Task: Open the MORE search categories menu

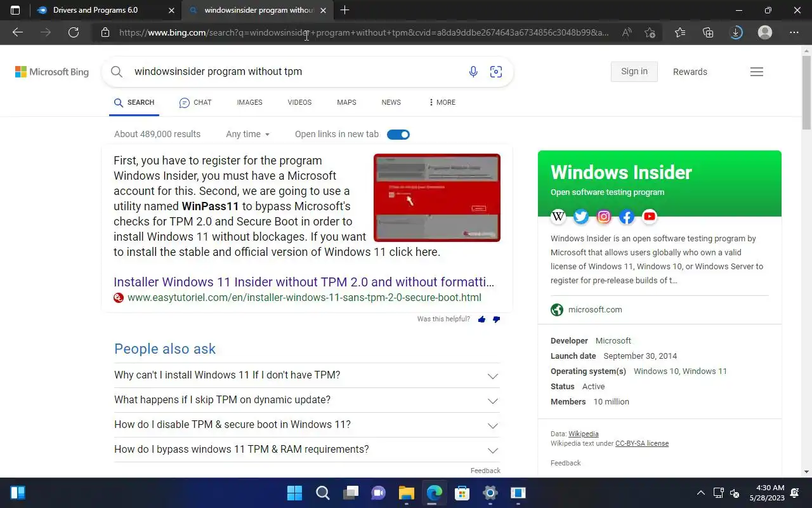Action: (442, 102)
